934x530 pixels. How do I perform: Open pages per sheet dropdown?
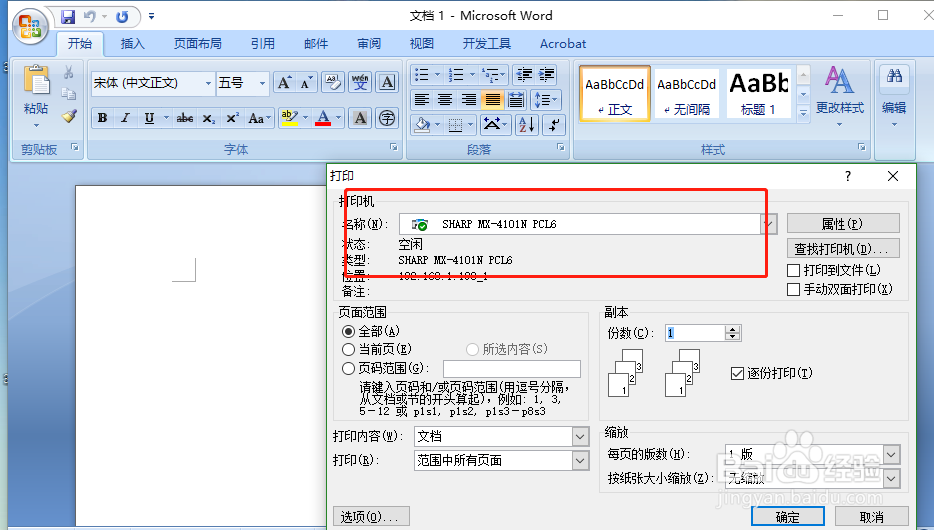pyautogui.click(x=891, y=454)
